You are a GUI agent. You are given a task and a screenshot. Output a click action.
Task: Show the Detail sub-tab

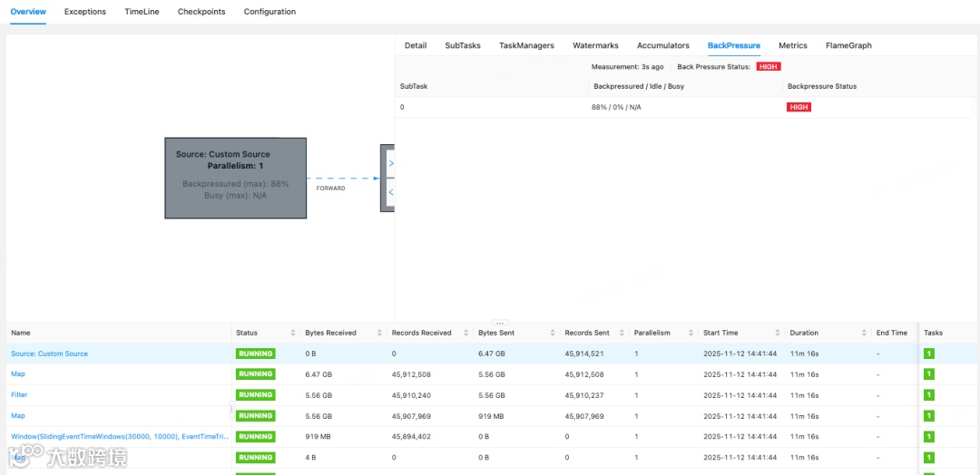pos(416,45)
